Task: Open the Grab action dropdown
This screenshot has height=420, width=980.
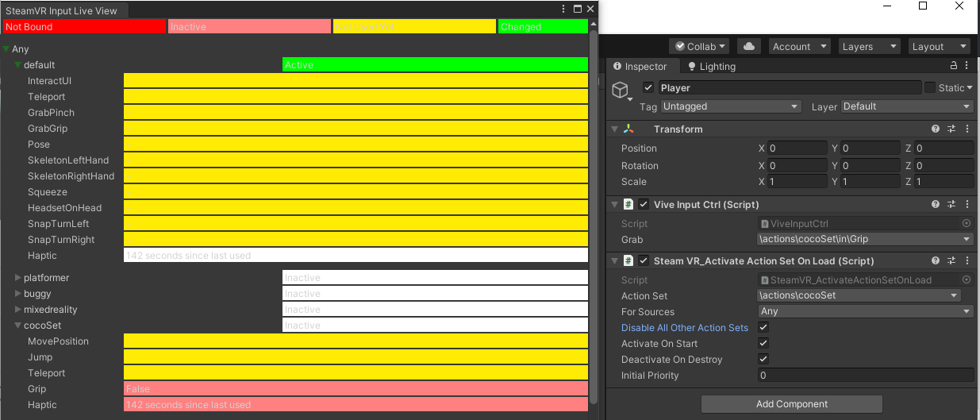Action: tap(866, 239)
